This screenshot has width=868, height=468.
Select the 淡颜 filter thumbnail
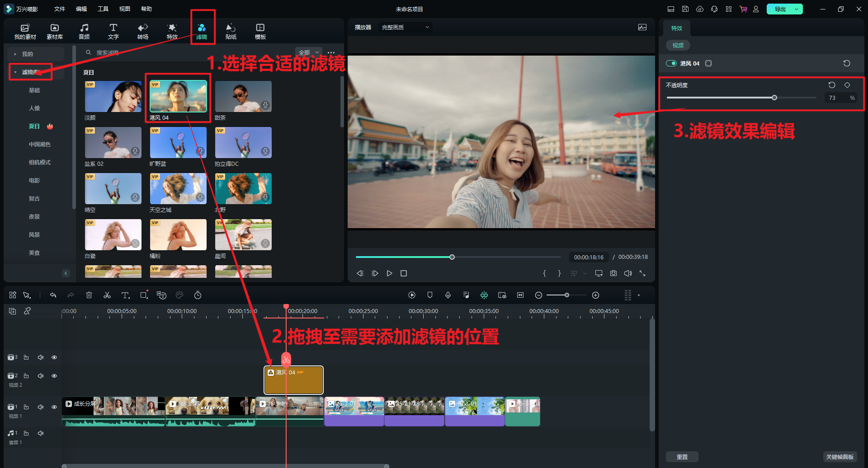[113, 97]
